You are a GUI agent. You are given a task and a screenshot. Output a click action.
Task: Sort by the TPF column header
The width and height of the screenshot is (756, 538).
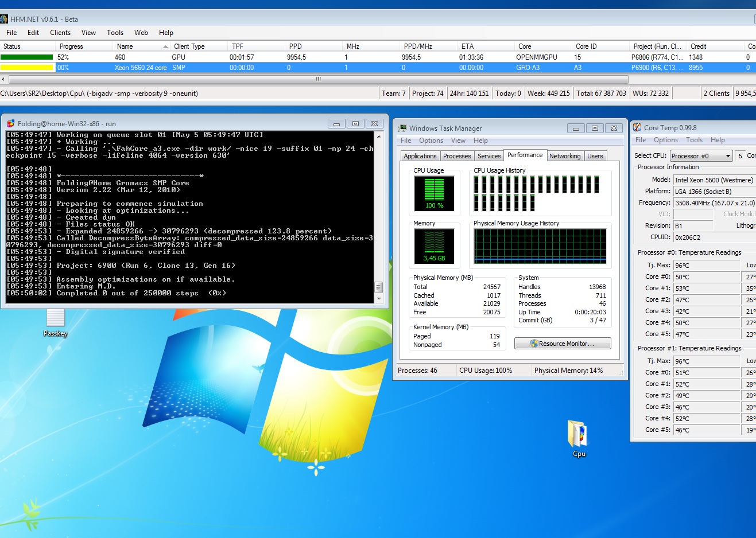[256, 46]
